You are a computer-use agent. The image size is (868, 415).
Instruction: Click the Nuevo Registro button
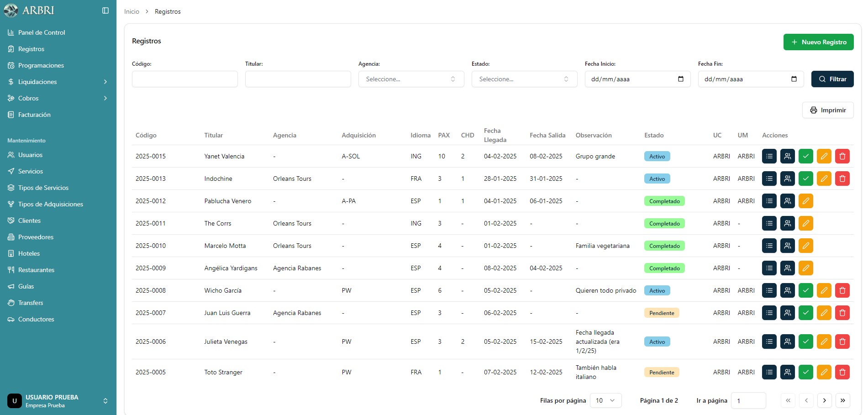(818, 42)
